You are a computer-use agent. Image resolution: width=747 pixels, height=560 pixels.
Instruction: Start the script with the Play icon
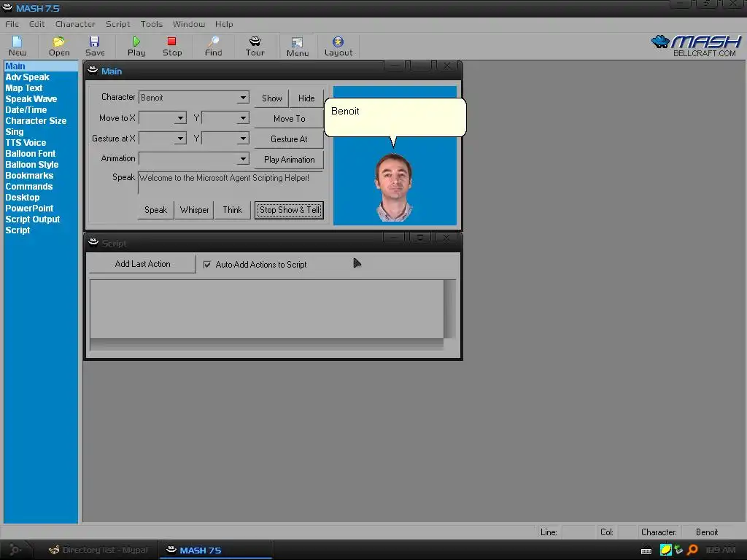[x=136, y=46]
